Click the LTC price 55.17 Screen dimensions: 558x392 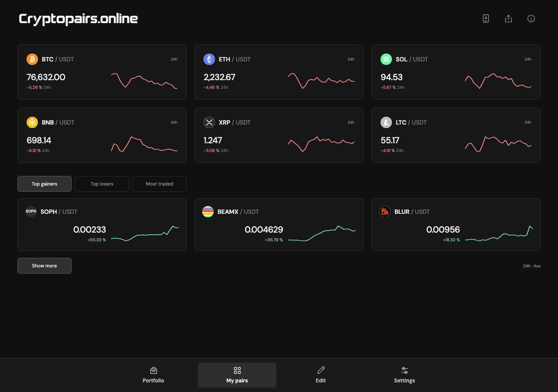click(390, 140)
